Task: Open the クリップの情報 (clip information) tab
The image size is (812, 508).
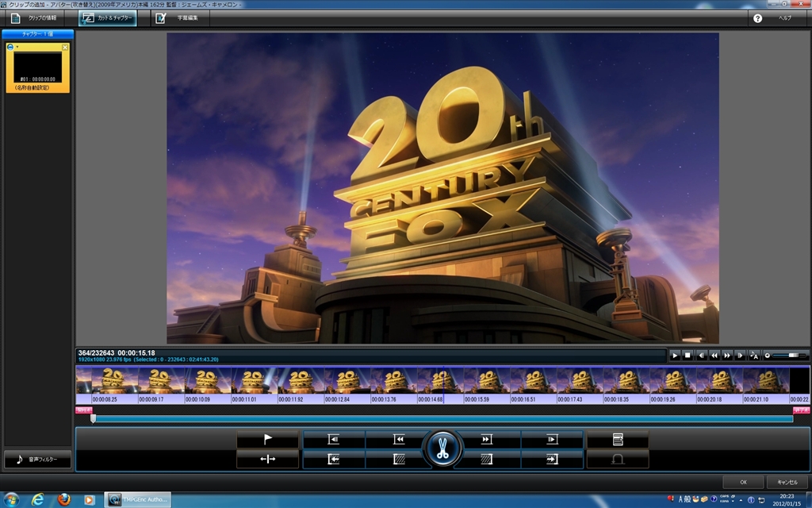Action: pos(35,18)
